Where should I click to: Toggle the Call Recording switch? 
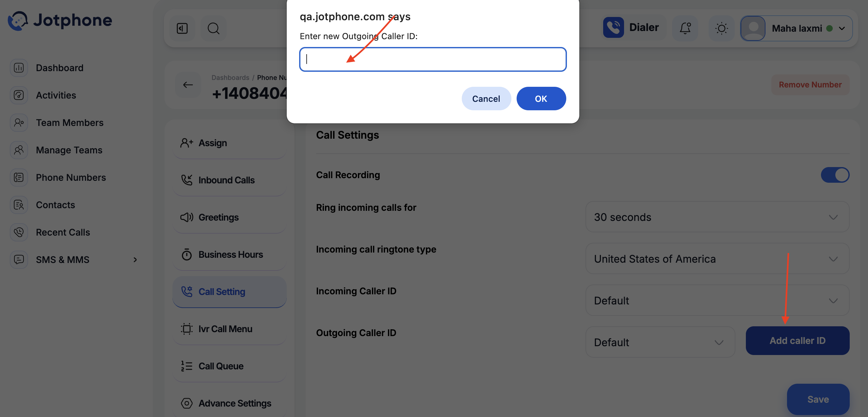pos(835,175)
